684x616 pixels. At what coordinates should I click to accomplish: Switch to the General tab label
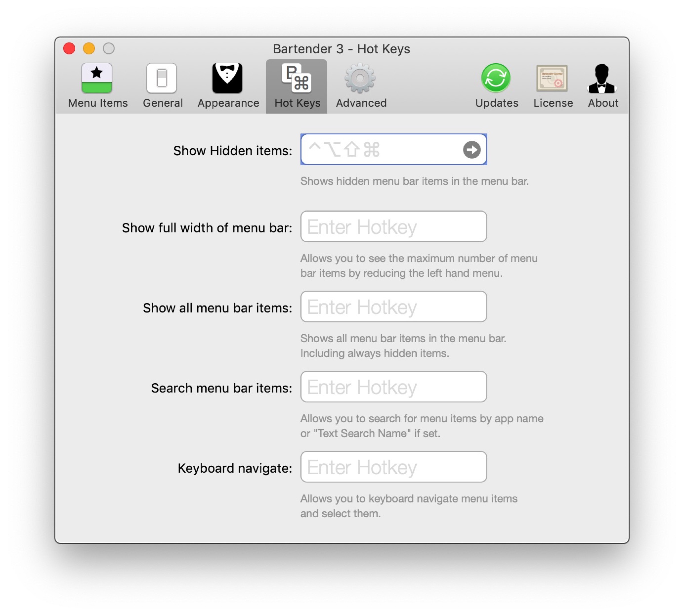click(x=163, y=103)
